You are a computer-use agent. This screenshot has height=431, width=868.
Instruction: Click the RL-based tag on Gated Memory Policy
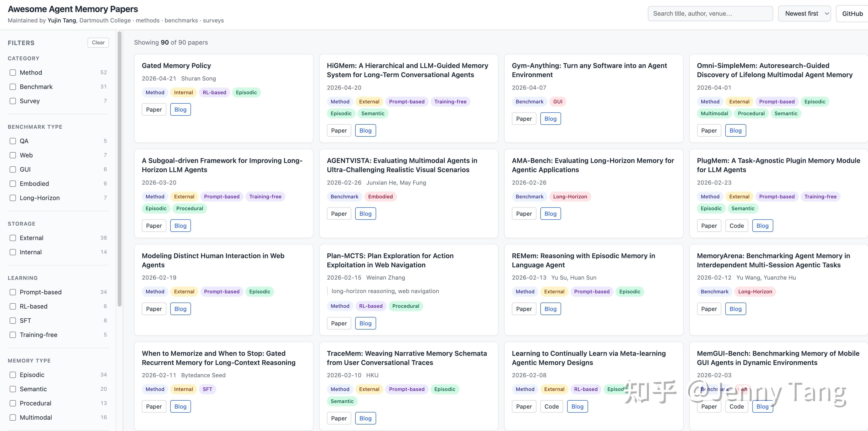pyautogui.click(x=214, y=92)
